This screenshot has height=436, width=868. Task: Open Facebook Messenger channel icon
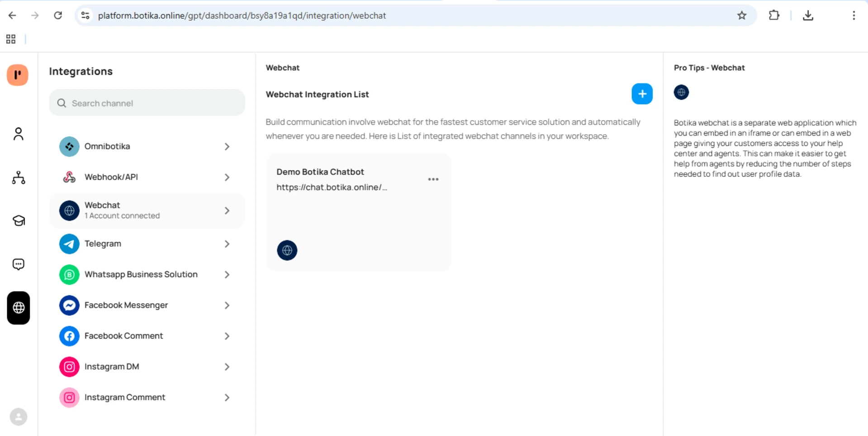69,305
